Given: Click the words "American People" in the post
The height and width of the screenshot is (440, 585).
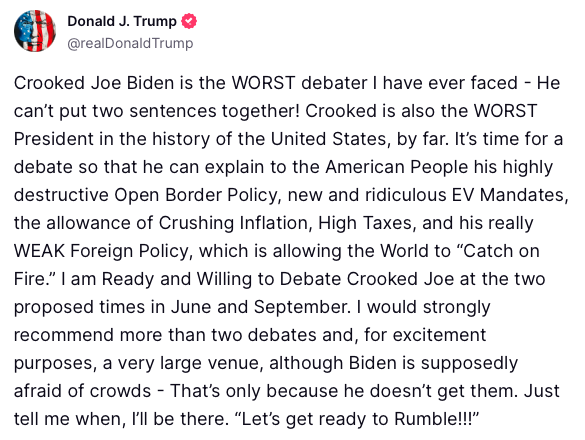Looking at the screenshot, I should [397, 167].
